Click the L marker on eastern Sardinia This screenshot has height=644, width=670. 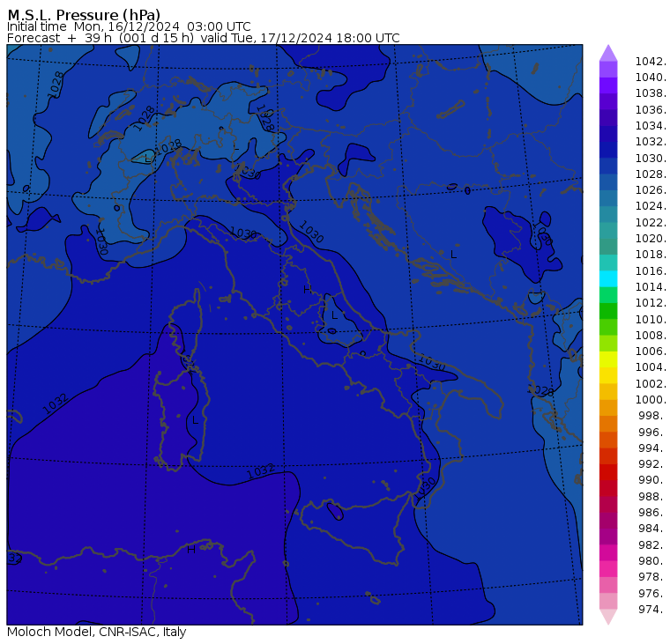196,420
